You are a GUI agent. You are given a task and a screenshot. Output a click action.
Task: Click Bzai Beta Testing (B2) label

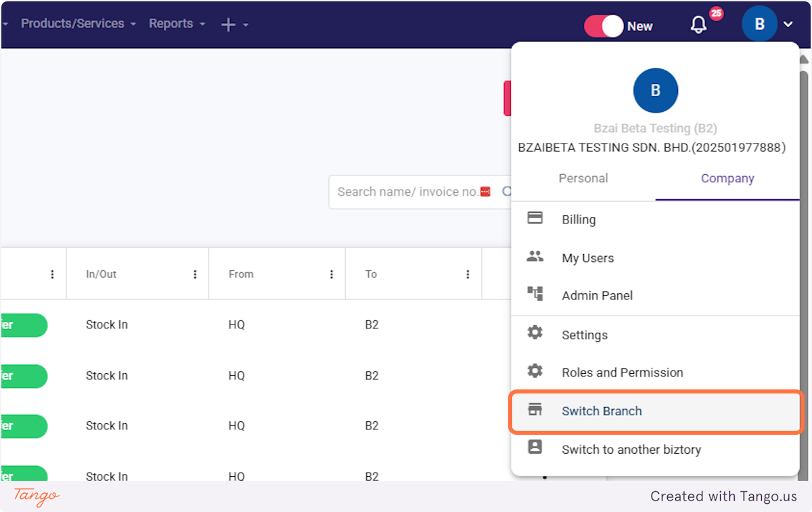tap(656, 128)
